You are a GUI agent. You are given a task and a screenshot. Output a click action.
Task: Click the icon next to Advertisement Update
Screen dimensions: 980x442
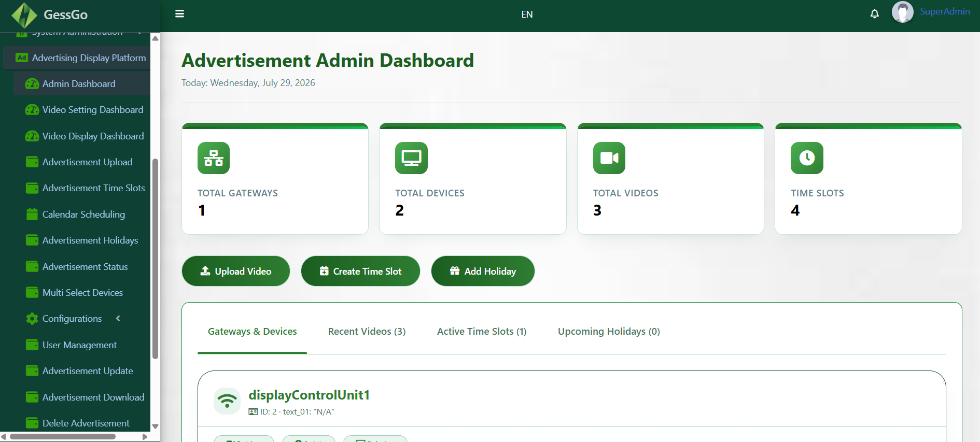[32, 371]
